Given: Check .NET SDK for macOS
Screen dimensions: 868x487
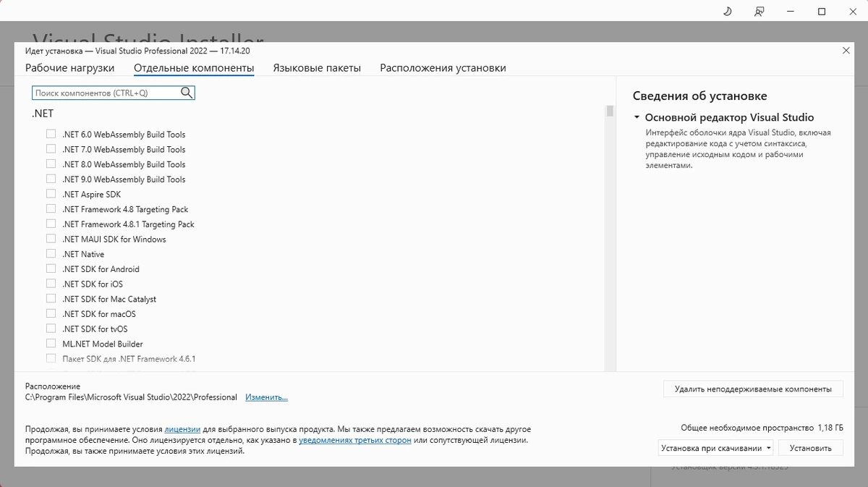Looking at the screenshot, I should 51,313.
